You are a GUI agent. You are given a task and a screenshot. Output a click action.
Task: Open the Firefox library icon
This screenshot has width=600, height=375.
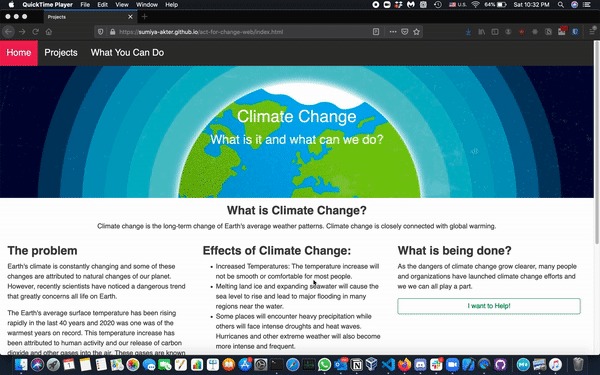[x=481, y=32]
